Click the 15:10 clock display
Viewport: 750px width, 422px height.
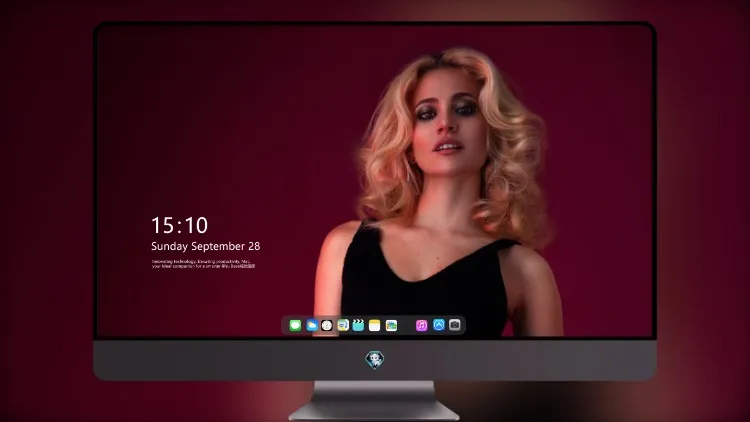click(x=179, y=225)
